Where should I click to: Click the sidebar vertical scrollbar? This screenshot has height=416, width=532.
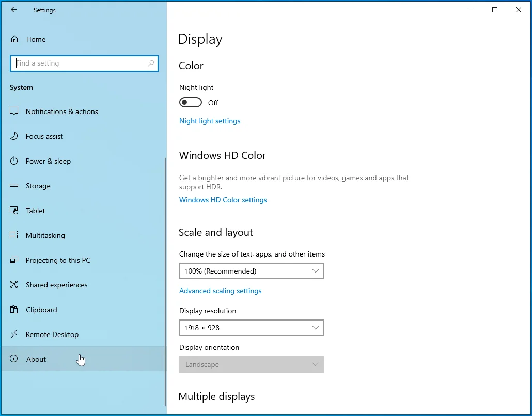click(165, 281)
